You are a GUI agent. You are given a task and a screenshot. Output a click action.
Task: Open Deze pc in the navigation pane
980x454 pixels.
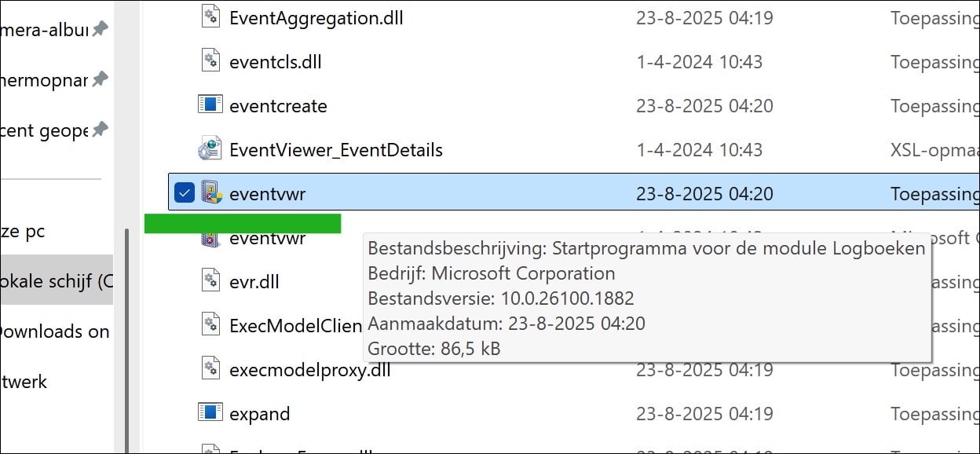(x=24, y=232)
